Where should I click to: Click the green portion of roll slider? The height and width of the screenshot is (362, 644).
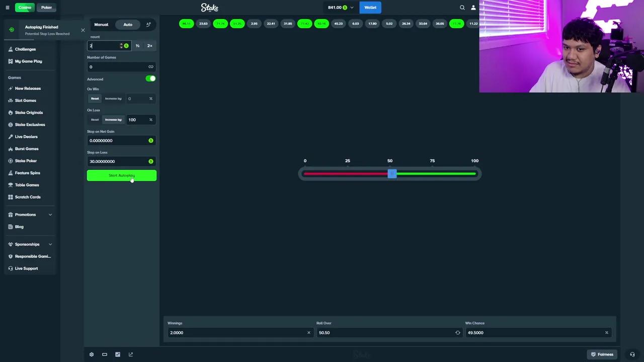click(x=436, y=174)
